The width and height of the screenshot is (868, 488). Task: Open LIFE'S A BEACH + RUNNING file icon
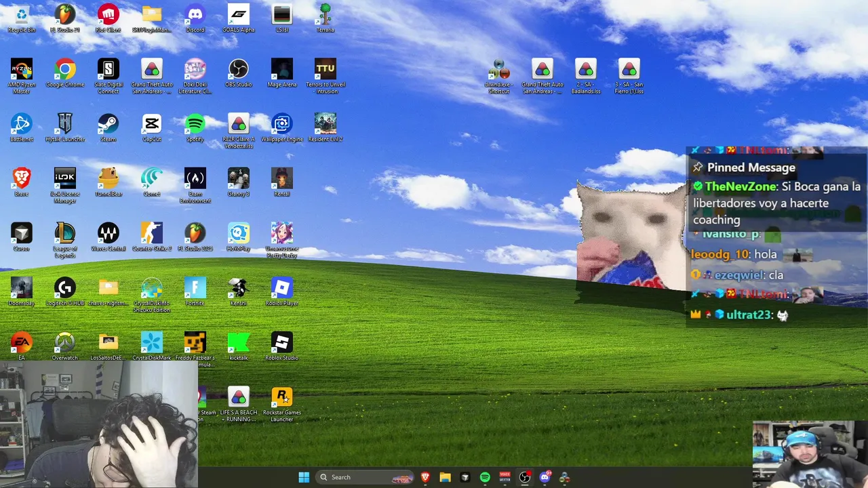click(x=239, y=405)
